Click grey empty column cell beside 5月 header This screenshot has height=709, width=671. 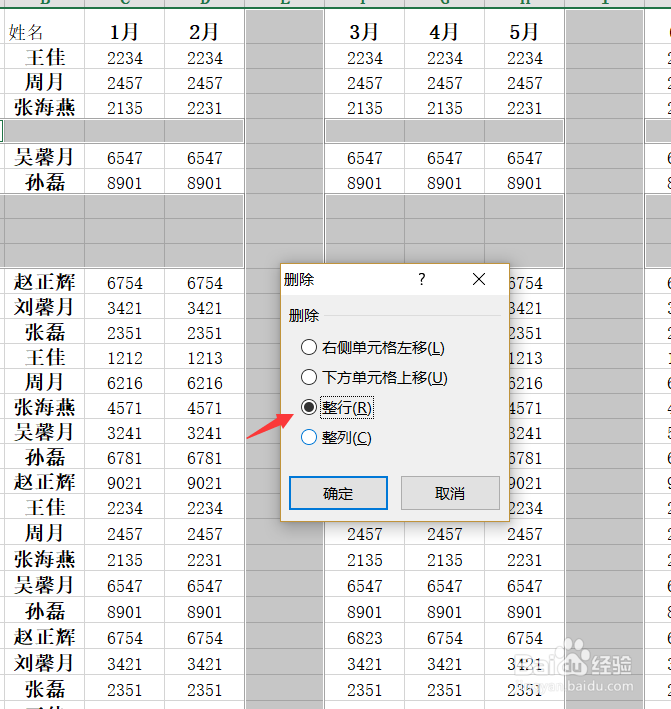click(605, 27)
